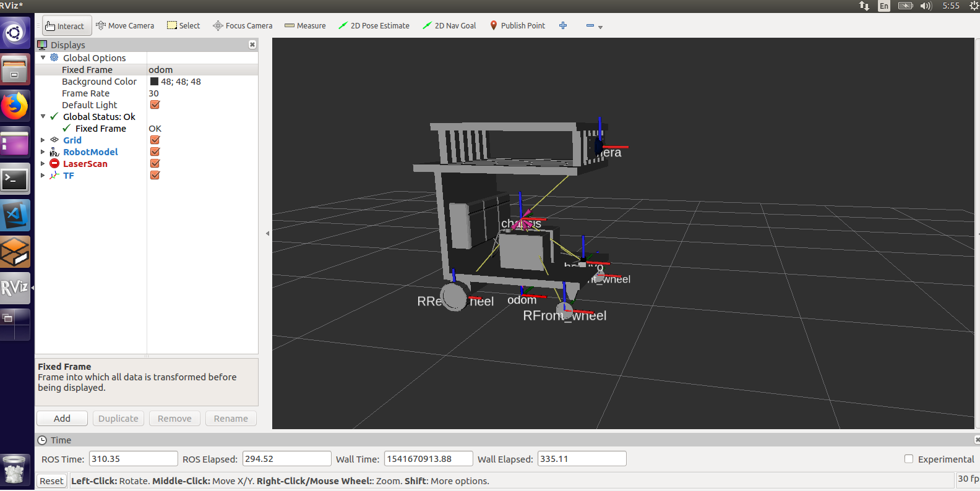Open the Terminal from launcher
Image resolution: width=980 pixels, height=491 pixels.
(x=15, y=179)
